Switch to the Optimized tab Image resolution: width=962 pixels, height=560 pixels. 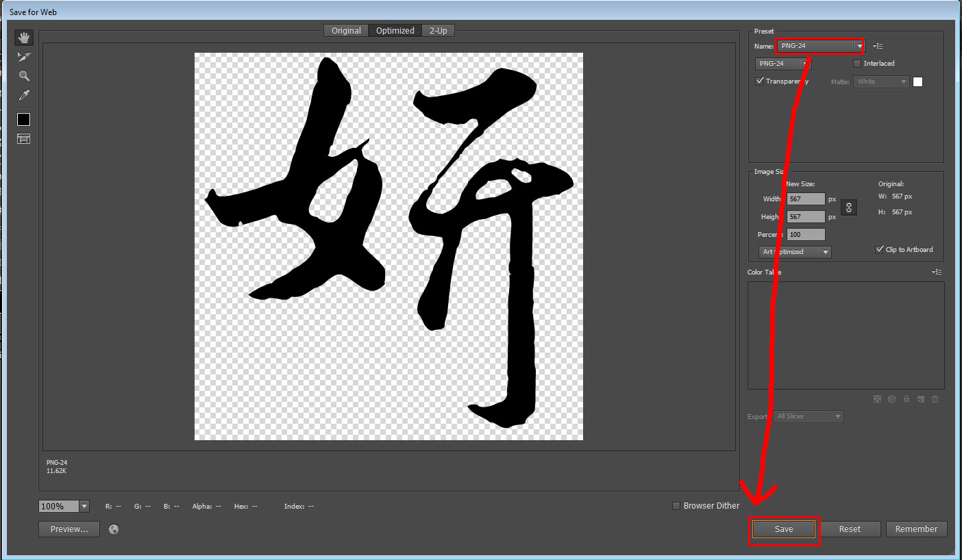395,30
